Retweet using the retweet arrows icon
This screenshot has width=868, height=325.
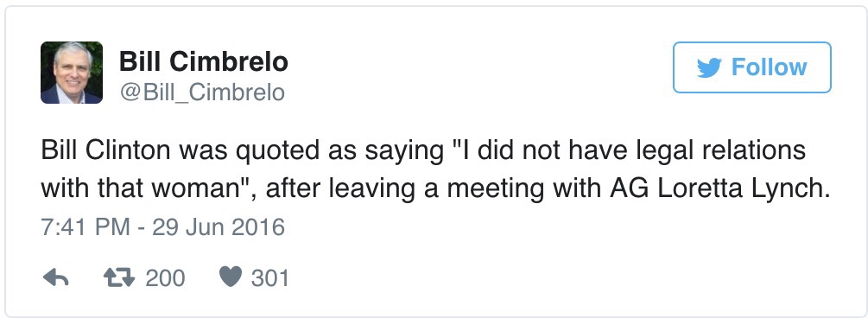pos(119,277)
